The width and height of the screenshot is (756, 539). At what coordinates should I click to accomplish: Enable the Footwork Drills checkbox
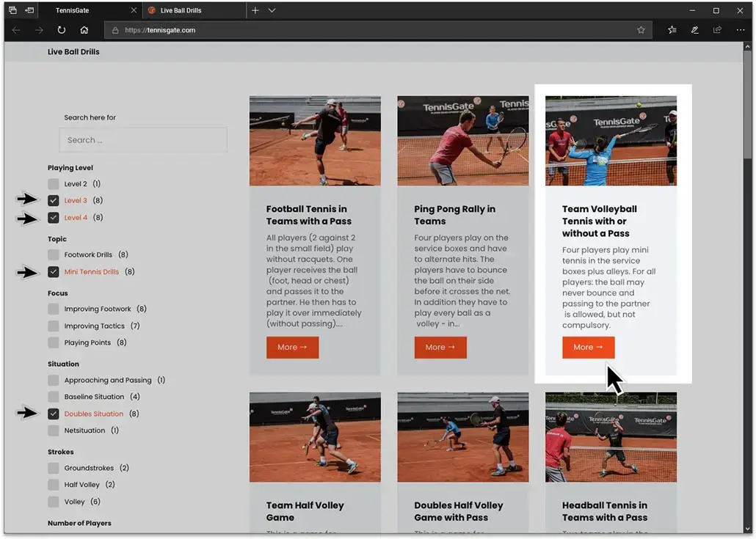54,254
